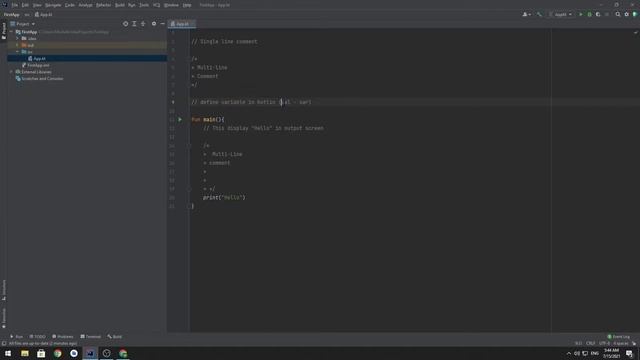The width and height of the screenshot is (640, 360).
Task: Click the IntelliJ IDEA taskbar icon
Action: tap(90, 353)
